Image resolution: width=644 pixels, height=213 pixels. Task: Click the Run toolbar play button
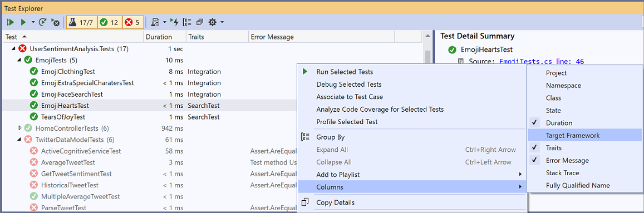pyautogui.click(x=23, y=22)
